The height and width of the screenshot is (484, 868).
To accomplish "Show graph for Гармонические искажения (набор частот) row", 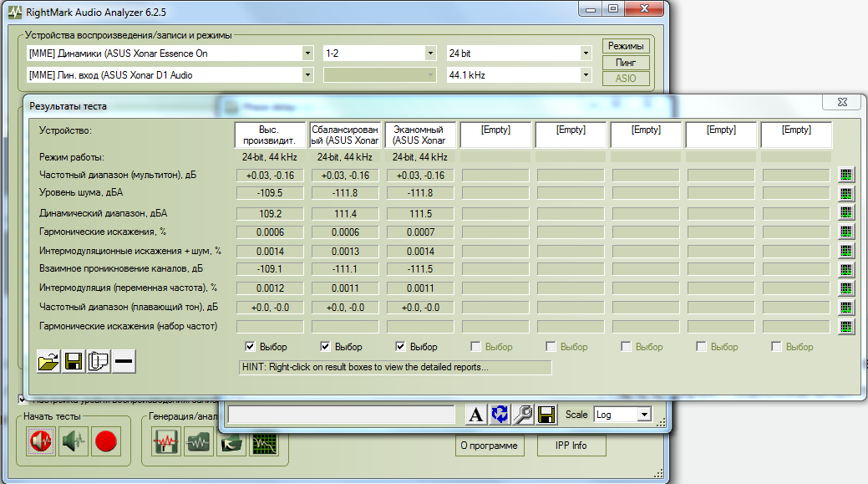I will (x=845, y=327).
